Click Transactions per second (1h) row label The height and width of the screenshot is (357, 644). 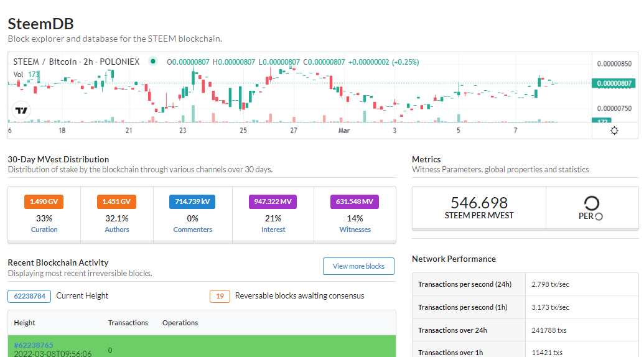[463, 307]
